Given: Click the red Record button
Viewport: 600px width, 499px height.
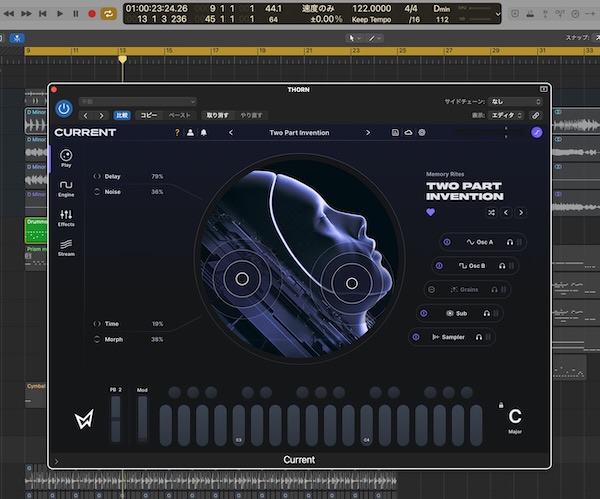Looking at the screenshot, I should (x=92, y=14).
